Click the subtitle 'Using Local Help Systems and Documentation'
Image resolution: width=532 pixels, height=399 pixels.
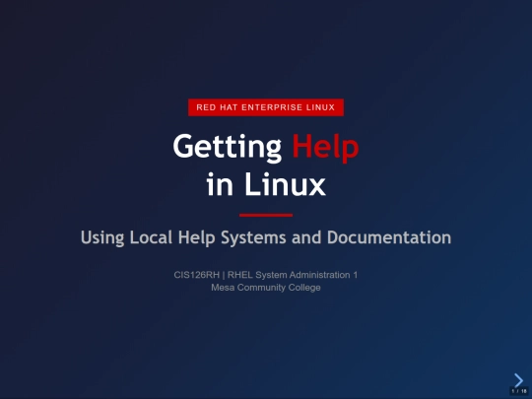(266, 237)
